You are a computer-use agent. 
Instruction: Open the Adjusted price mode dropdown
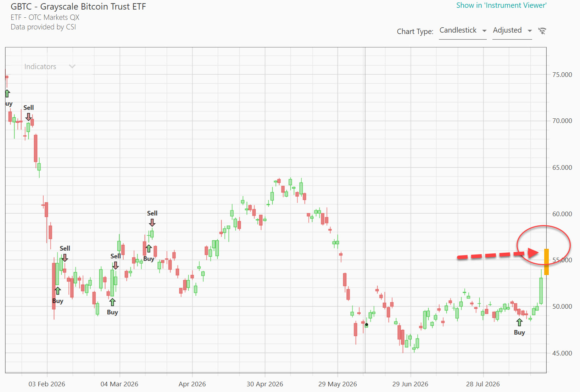click(x=512, y=30)
